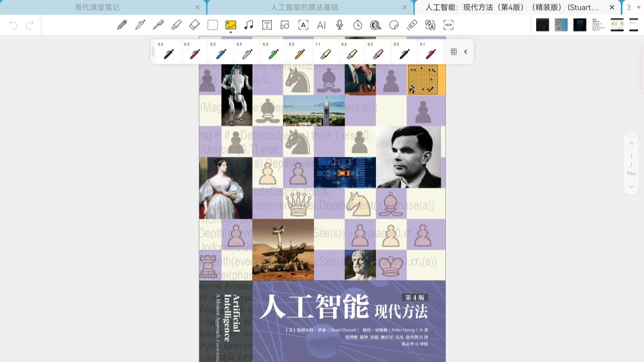Go to previous page with up chevron

tap(631, 144)
